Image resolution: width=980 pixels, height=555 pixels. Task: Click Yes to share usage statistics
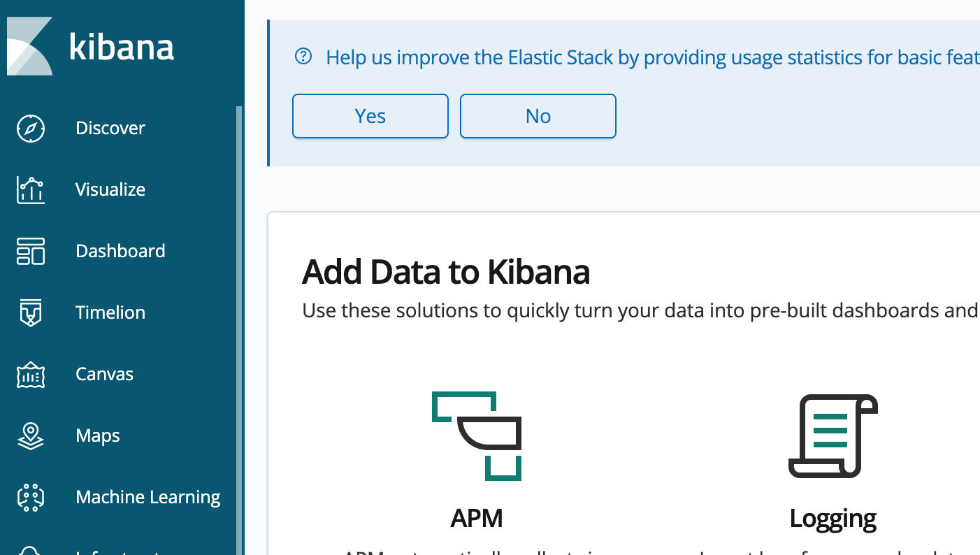point(370,116)
